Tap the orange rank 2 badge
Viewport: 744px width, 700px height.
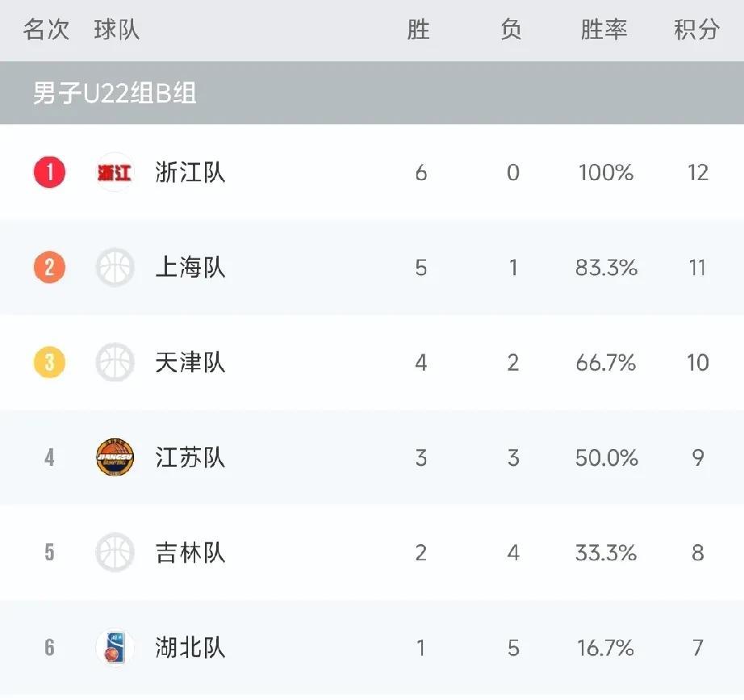point(49,267)
